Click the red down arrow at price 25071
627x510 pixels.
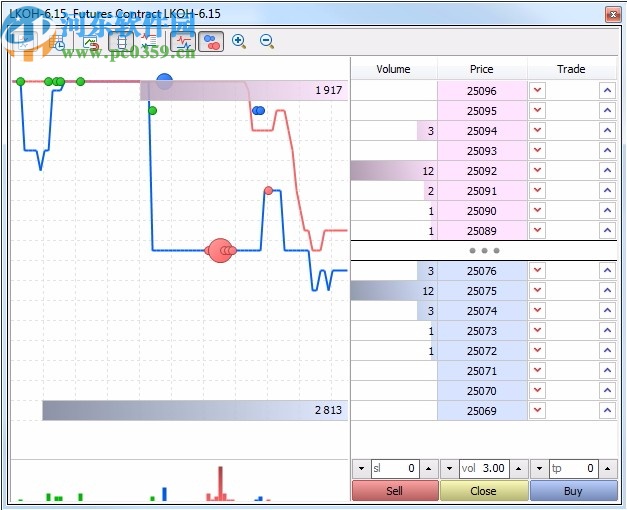[x=537, y=371]
